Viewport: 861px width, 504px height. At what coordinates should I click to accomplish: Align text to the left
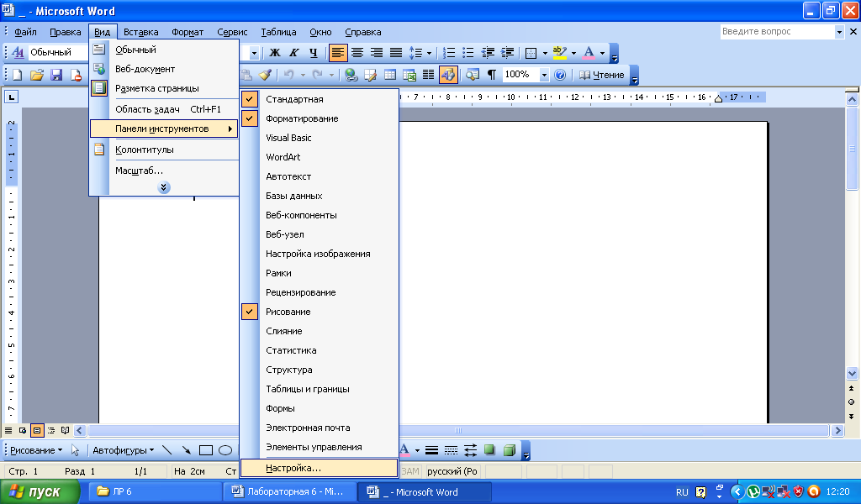point(338,53)
